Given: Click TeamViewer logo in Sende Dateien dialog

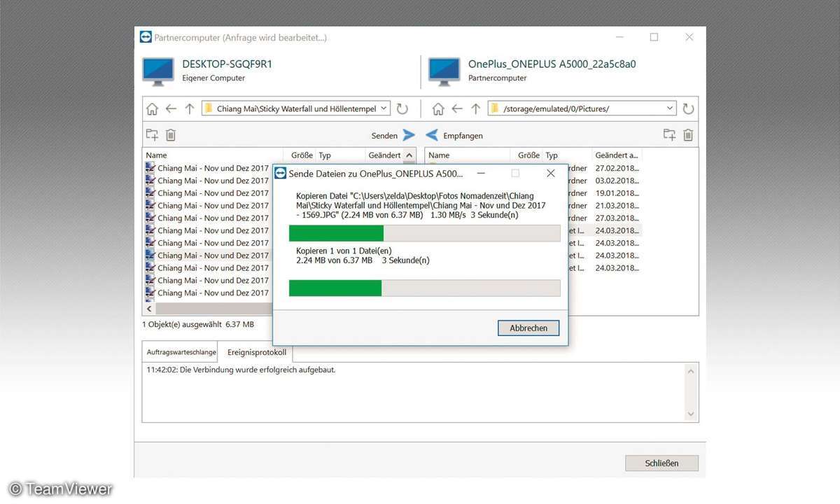Looking at the screenshot, I should click(x=279, y=173).
